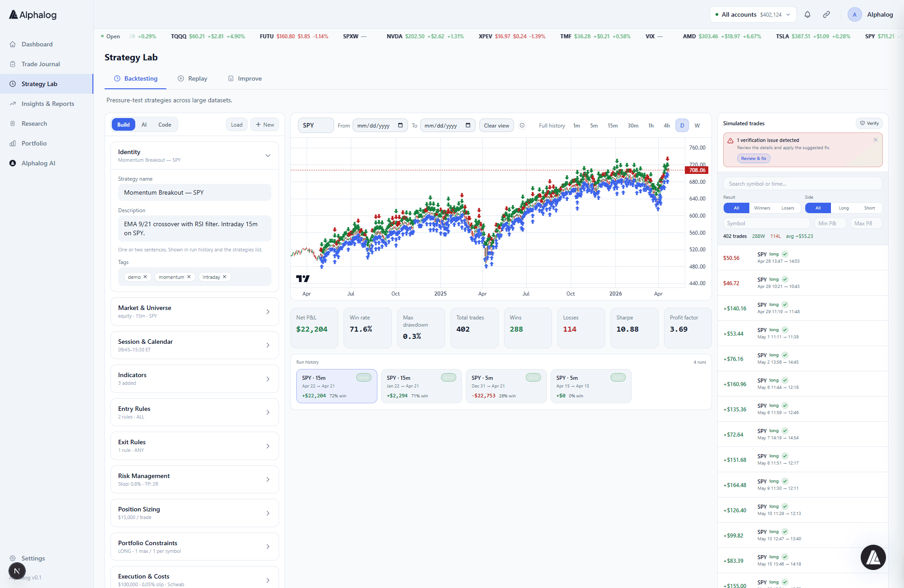The height and width of the screenshot is (588, 904).
Task: Open Portfolio in the sidebar
Action: tap(34, 143)
